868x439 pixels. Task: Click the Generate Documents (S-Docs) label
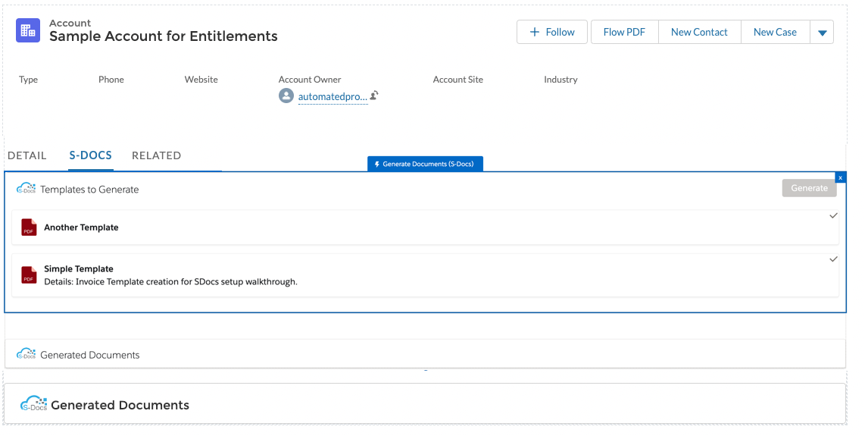[x=425, y=164]
